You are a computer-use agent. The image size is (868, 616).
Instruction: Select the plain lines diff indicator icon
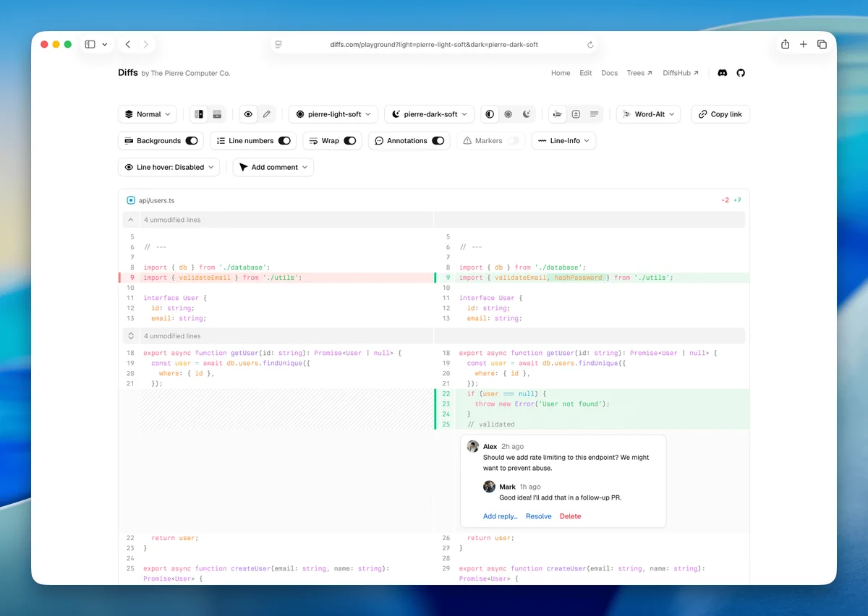pyautogui.click(x=594, y=114)
